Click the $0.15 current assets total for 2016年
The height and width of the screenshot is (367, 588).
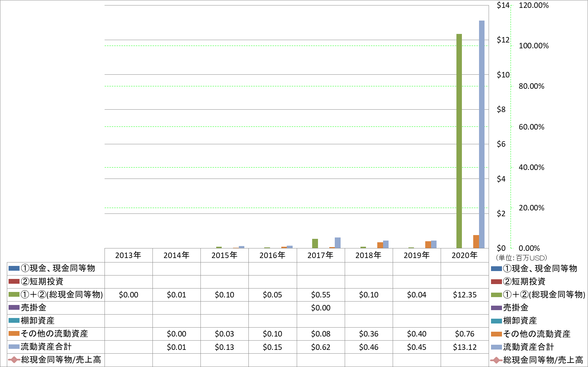[x=272, y=347]
